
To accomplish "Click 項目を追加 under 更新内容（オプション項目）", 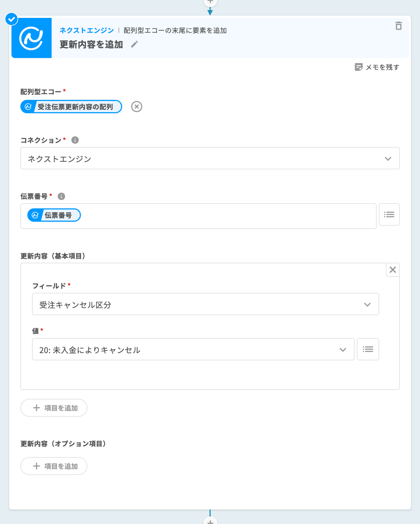I will (x=54, y=466).
